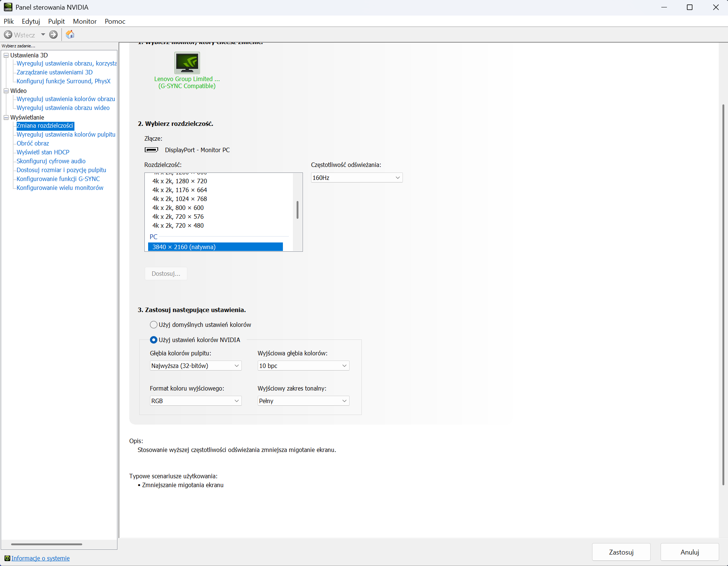The width and height of the screenshot is (728, 566).
Task: Click the NVIDIA icon beside Informacje o systemie
Action: click(x=7, y=558)
